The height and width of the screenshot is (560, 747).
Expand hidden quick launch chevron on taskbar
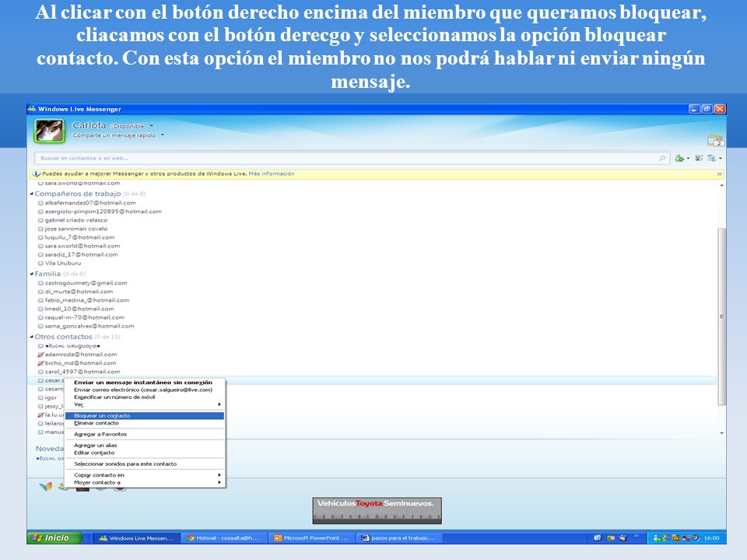[x=636, y=537]
